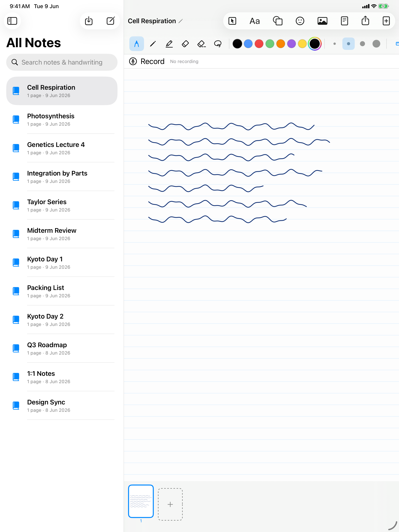
Task: Add a new page with plus-page icon
Action: (386, 21)
